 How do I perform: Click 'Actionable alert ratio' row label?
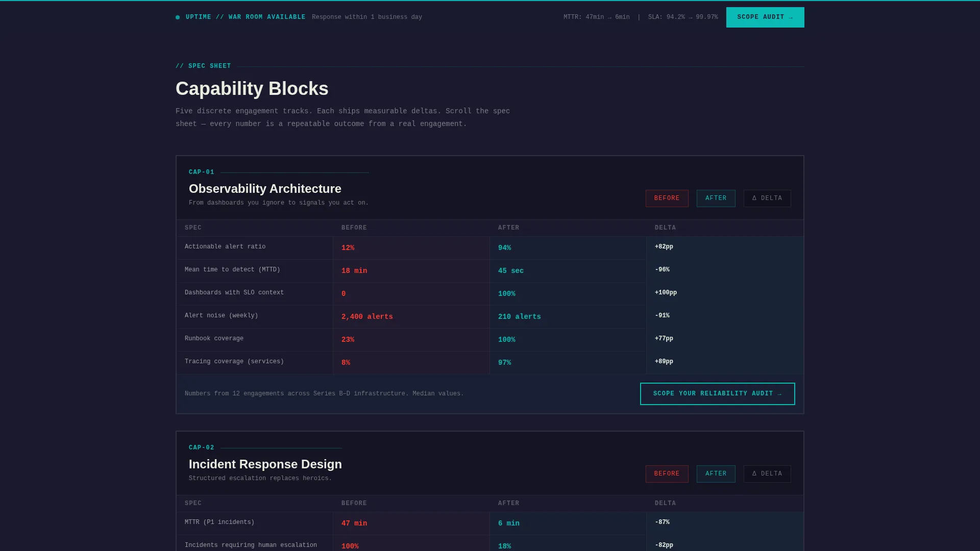pyautogui.click(x=225, y=247)
